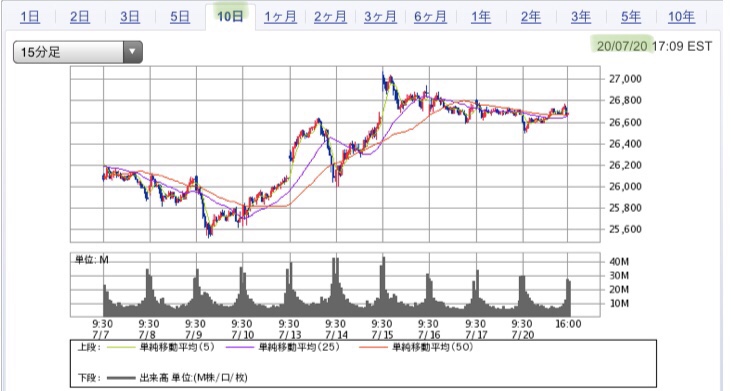731x391 pixels.
Task: Choose the 10年 long-term tab
Action: click(x=681, y=17)
